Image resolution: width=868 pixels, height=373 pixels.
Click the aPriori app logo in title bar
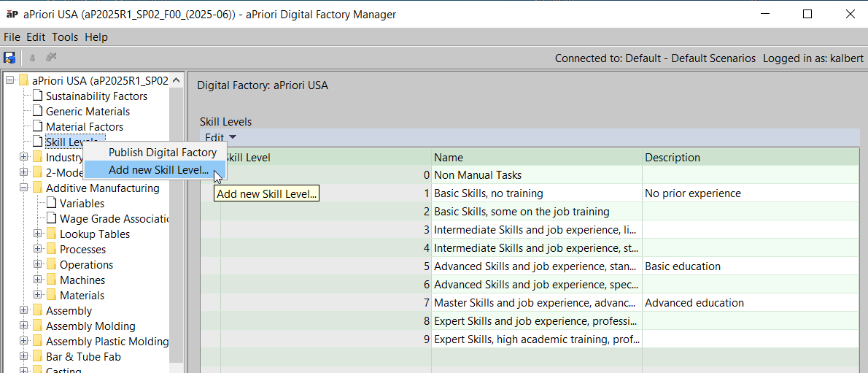(11, 14)
